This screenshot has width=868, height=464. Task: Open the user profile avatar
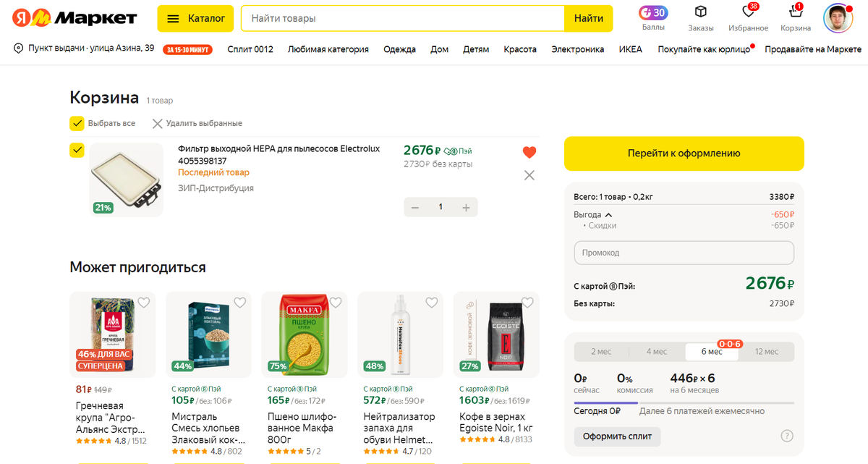click(x=838, y=18)
